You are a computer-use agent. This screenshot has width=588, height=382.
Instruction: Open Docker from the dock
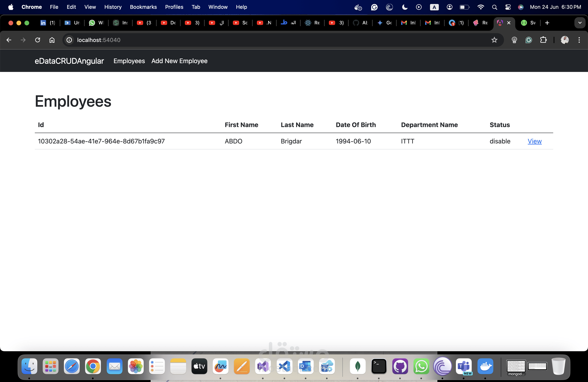[485, 366]
